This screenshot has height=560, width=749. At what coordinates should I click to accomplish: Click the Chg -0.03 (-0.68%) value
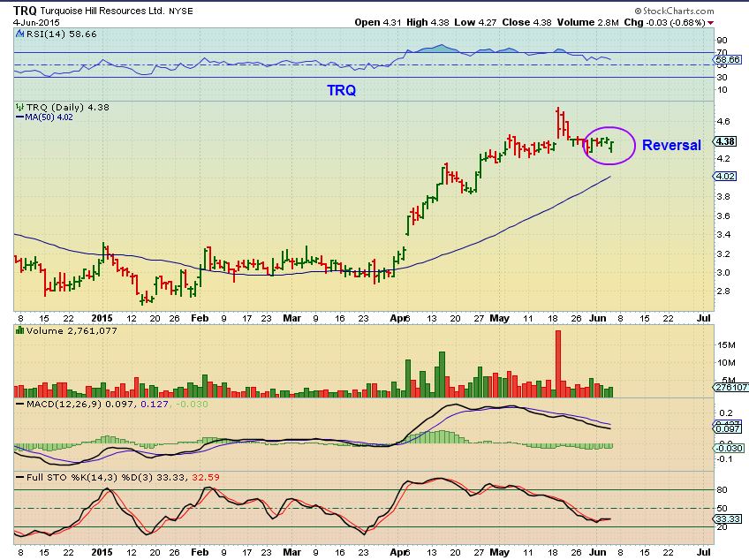click(x=664, y=22)
